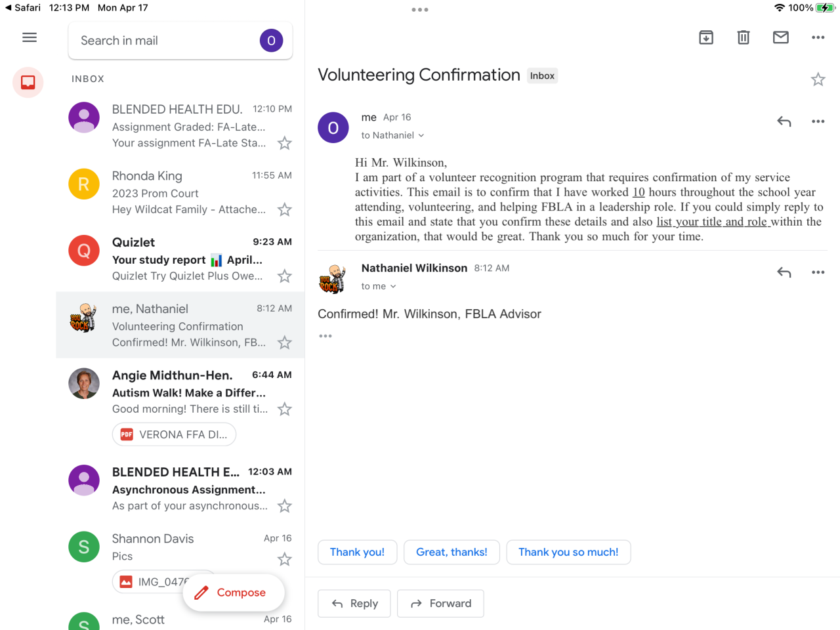Screen dimensions: 840x630
Task: Mark the email as unread
Action: pyautogui.click(x=780, y=37)
